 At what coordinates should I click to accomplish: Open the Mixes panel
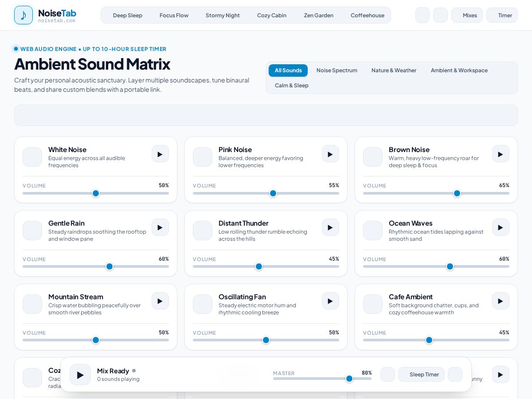pos(467,15)
